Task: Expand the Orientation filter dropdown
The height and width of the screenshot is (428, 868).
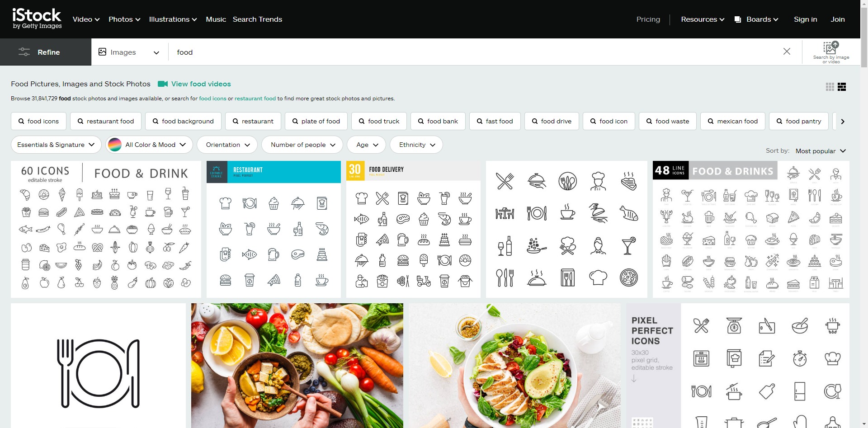Action: coord(227,145)
